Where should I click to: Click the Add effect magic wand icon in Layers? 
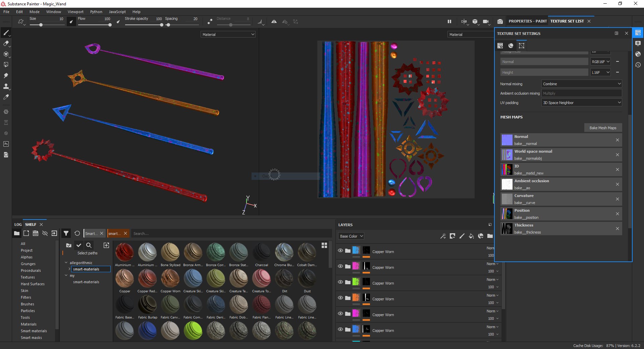(443, 236)
